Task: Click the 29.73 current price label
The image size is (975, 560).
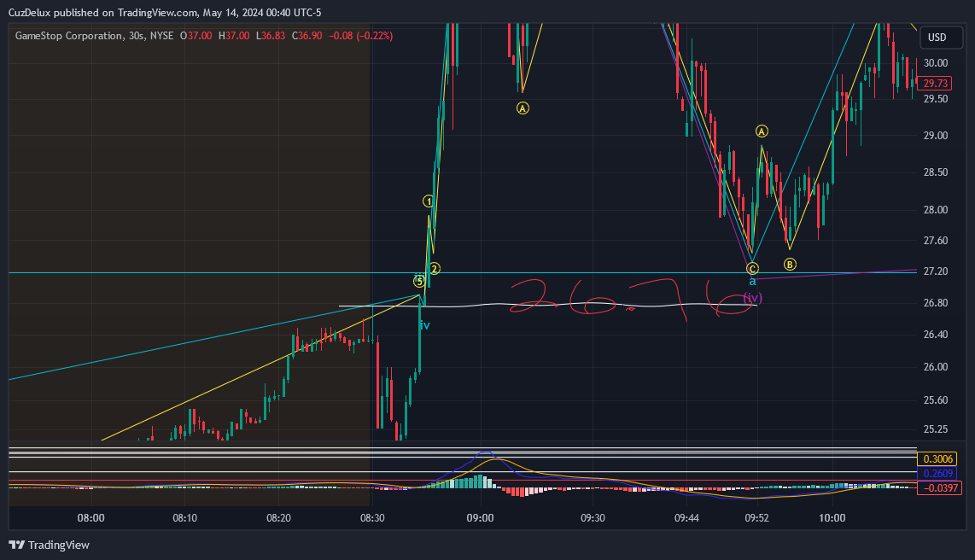Action: 935,84
